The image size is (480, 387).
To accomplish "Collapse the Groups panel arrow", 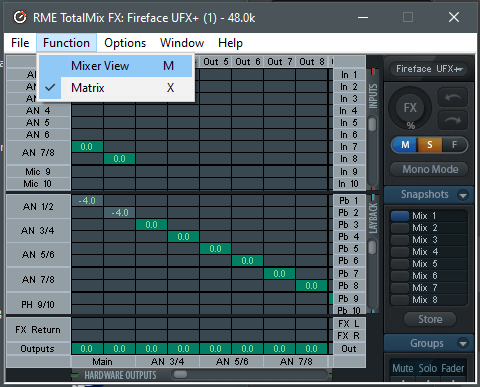I will click(463, 343).
